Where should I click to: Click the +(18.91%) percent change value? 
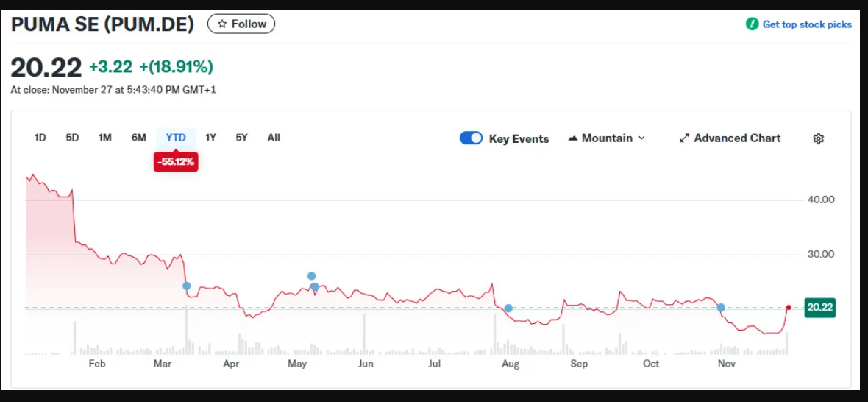[x=176, y=67]
